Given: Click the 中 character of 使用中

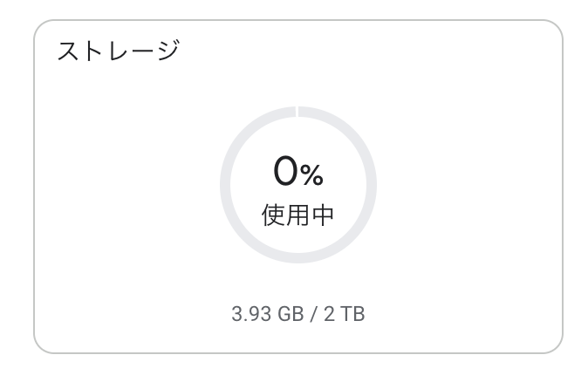Looking at the screenshot, I should (323, 215).
